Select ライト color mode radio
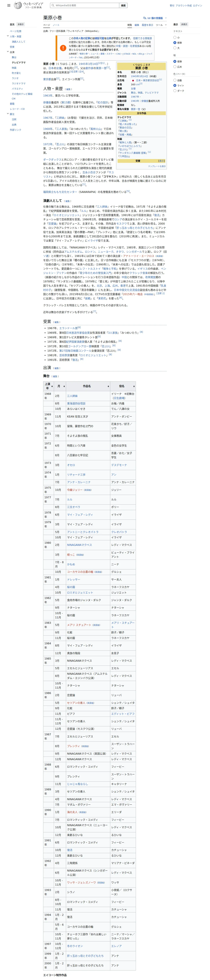The height and width of the screenshot is (980, 210). click(175, 85)
